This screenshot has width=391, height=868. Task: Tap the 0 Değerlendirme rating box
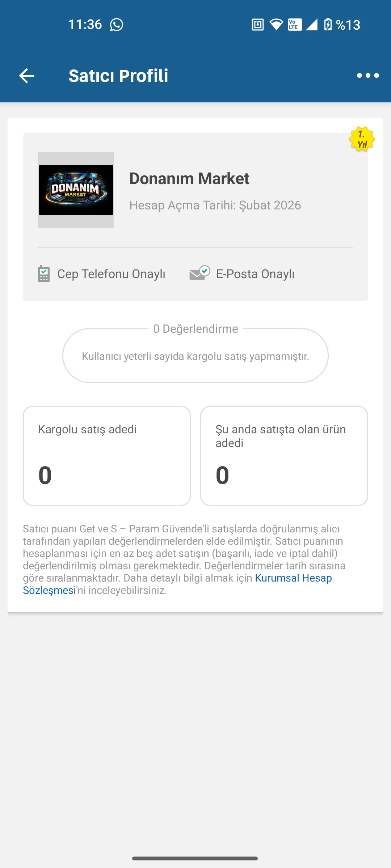195,356
